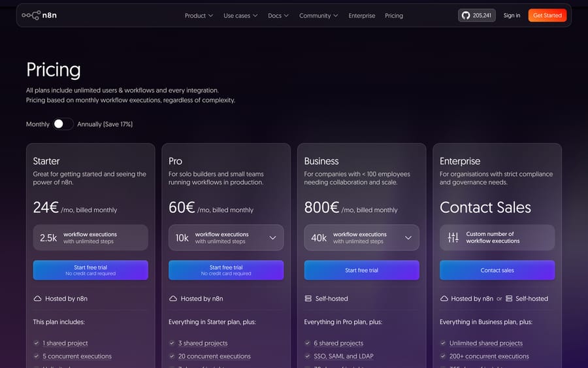
Task: Click the checkmark beside 1 shared project
Action: pyautogui.click(x=37, y=343)
